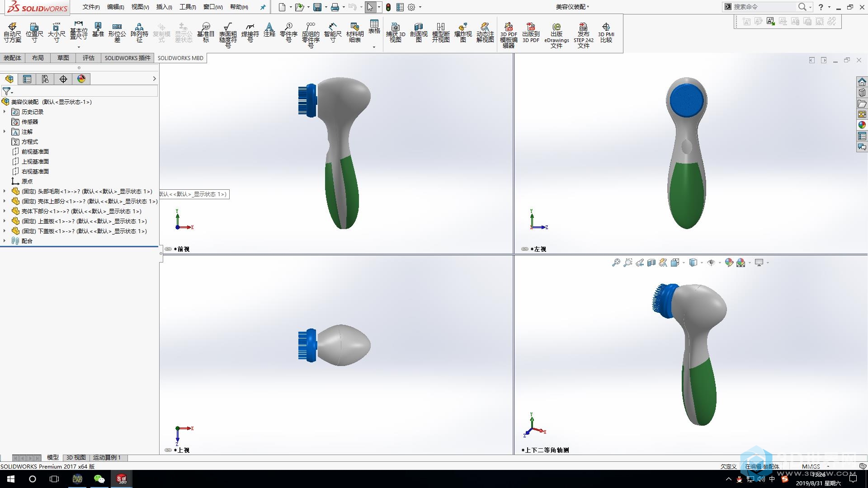Open WeChat from the Windows taskbar
This screenshot has height=488, width=868.
click(99, 479)
